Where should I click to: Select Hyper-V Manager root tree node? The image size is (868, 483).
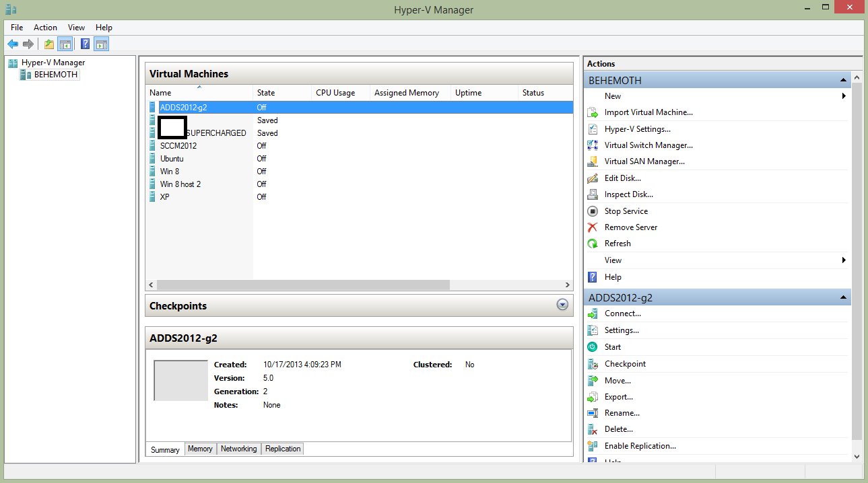click(x=53, y=63)
